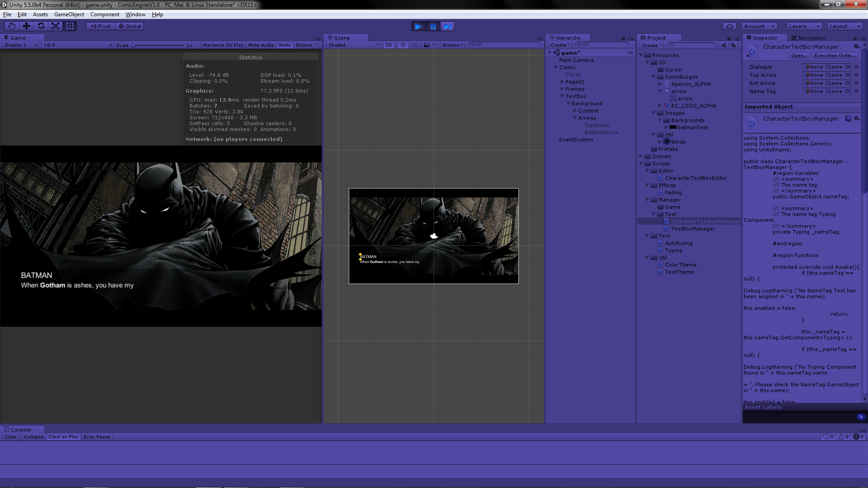Screen dimensions: 868x488
Task: Toggle Maximize On Play
Action: coord(223,45)
